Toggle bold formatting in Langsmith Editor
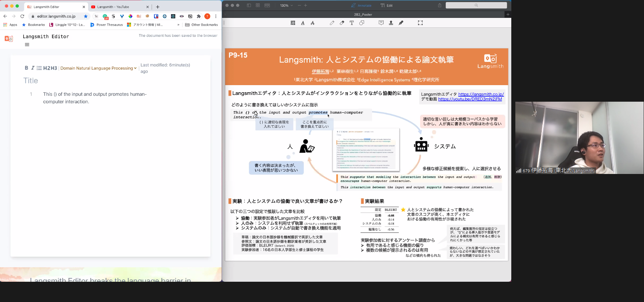Screen dimensions: 644x302 pyautogui.click(x=26, y=68)
